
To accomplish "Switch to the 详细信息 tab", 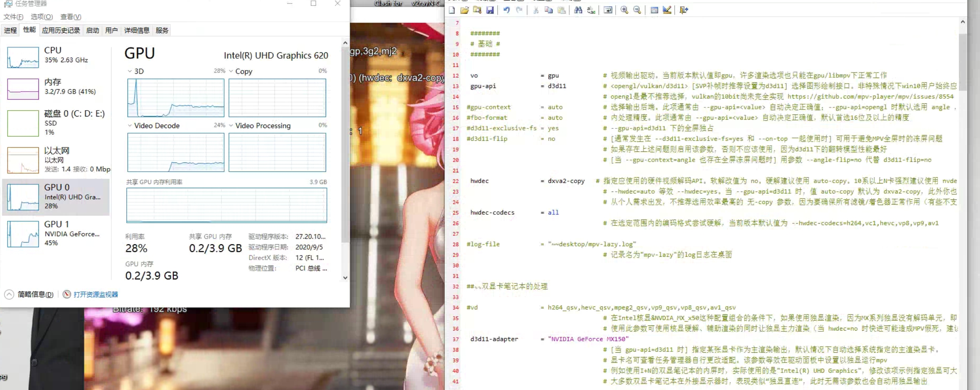I will tap(137, 30).
